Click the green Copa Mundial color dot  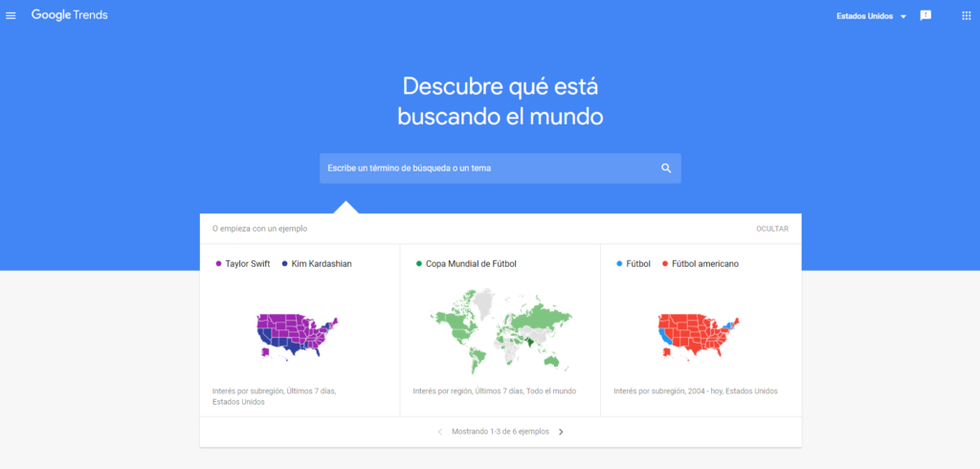click(x=419, y=264)
